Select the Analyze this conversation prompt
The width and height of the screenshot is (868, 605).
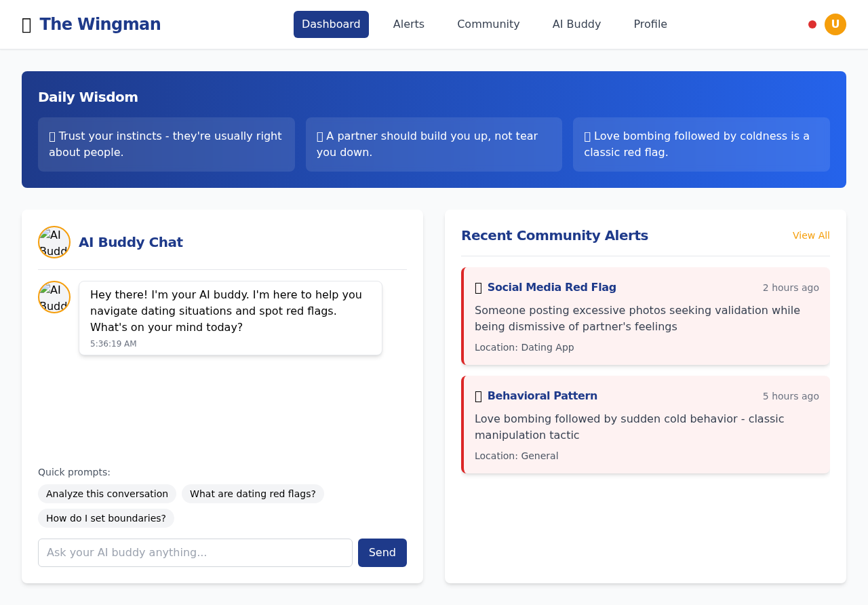pyautogui.click(x=106, y=494)
